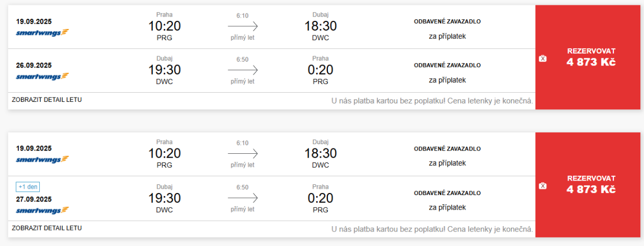Click Smartwings logo of outbound flight in first offer
This screenshot has width=644, height=246.
[x=42, y=32]
